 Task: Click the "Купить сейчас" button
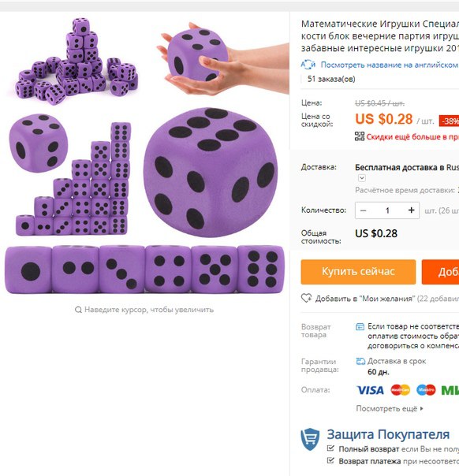(x=358, y=272)
